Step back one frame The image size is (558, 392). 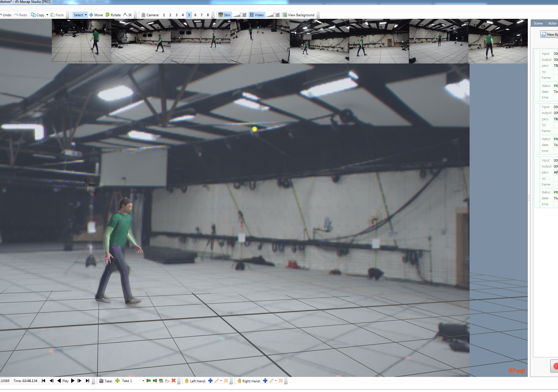click(x=52, y=381)
